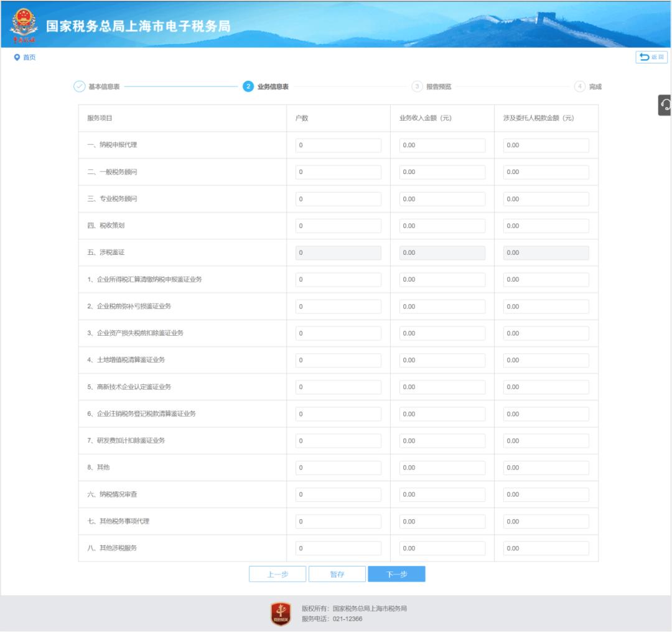Click 暂存 to save draft

pyautogui.click(x=337, y=574)
